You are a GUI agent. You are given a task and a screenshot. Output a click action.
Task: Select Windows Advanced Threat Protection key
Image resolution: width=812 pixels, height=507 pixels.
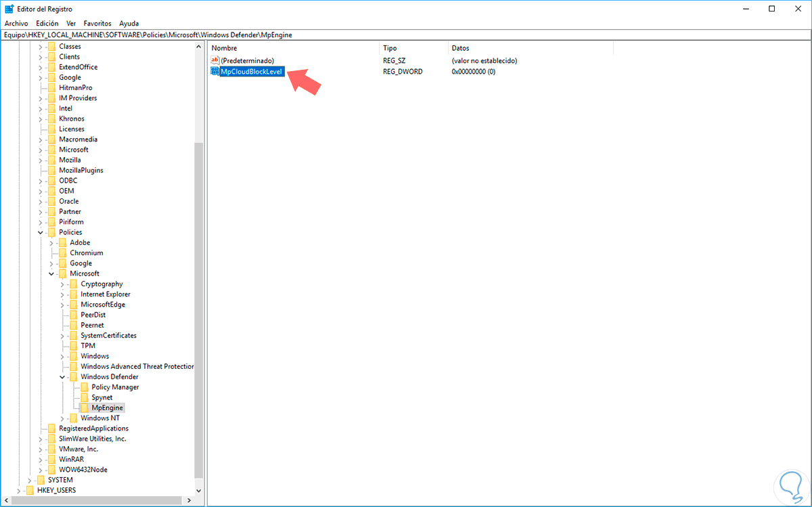coord(137,366)
